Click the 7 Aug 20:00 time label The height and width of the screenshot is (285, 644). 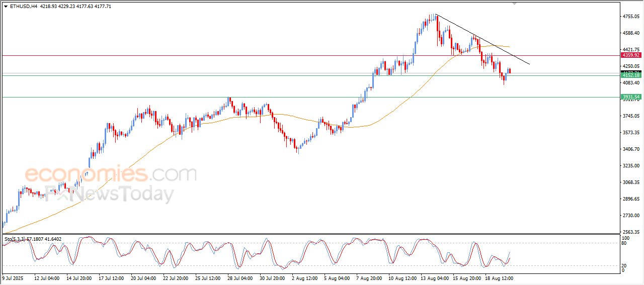click(x=368, y=277)
